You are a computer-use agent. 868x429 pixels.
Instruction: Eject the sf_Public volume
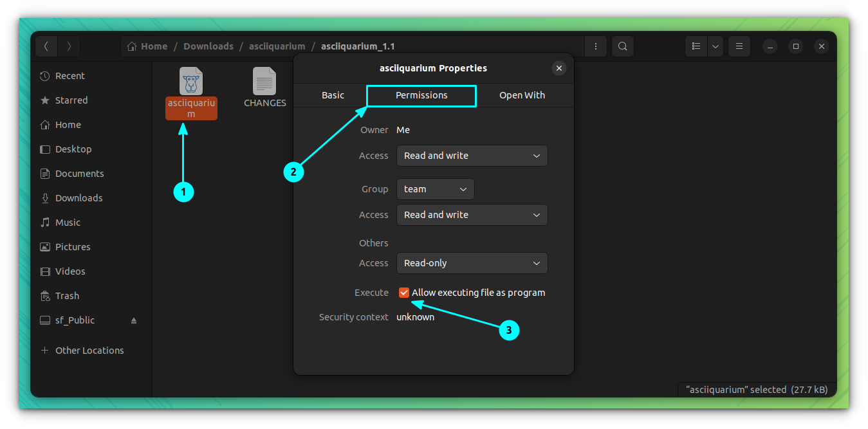click(x=134, y=320)
